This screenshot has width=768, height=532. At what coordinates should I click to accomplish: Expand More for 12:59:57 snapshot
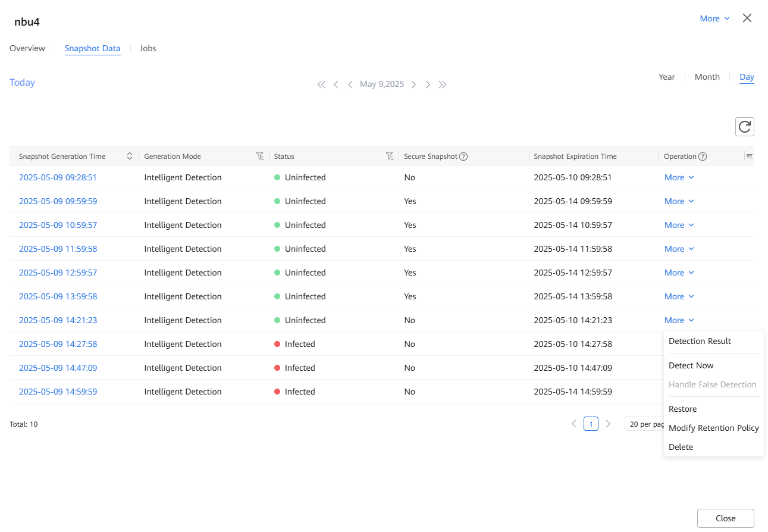pyautogui.click(x=679, y=273)
